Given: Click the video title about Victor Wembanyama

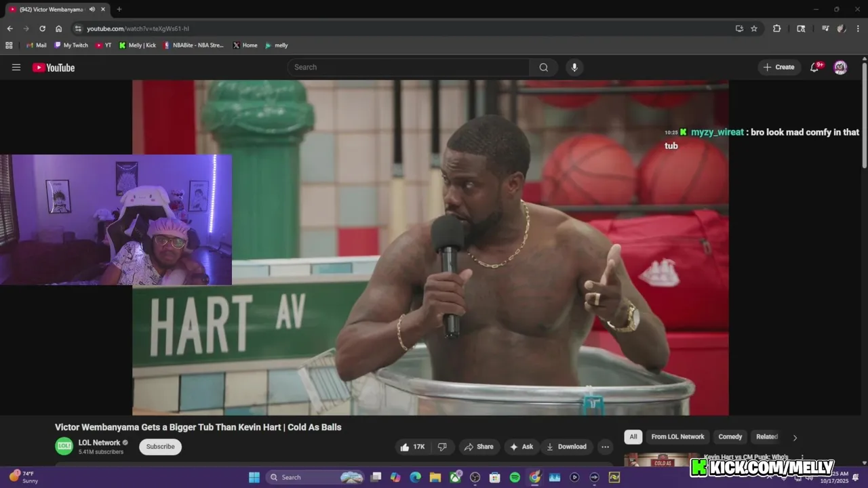Looking at the screenshot, I should click(198, 427).
